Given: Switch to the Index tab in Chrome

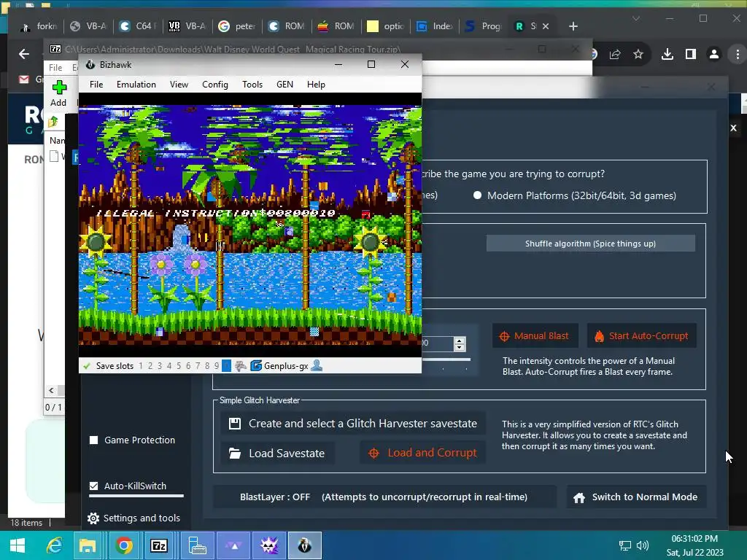Looking at the screenshot, I should click(435, 26).
